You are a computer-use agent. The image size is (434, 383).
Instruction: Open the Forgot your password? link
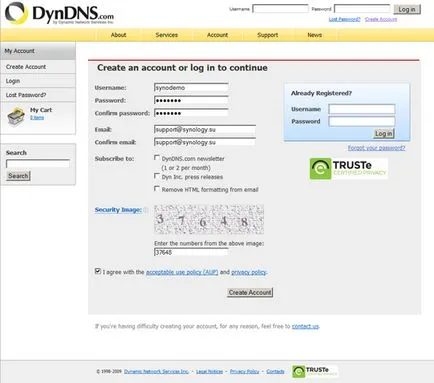click(x=377, y=148)
